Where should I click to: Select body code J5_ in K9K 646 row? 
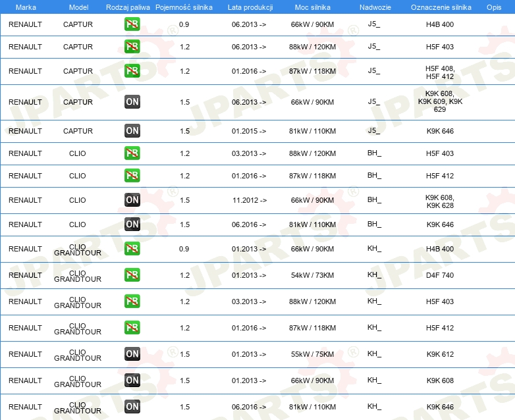click(374, 131)
